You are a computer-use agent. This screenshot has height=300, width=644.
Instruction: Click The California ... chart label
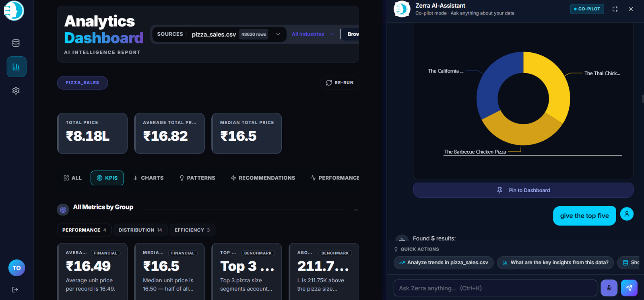446,71
